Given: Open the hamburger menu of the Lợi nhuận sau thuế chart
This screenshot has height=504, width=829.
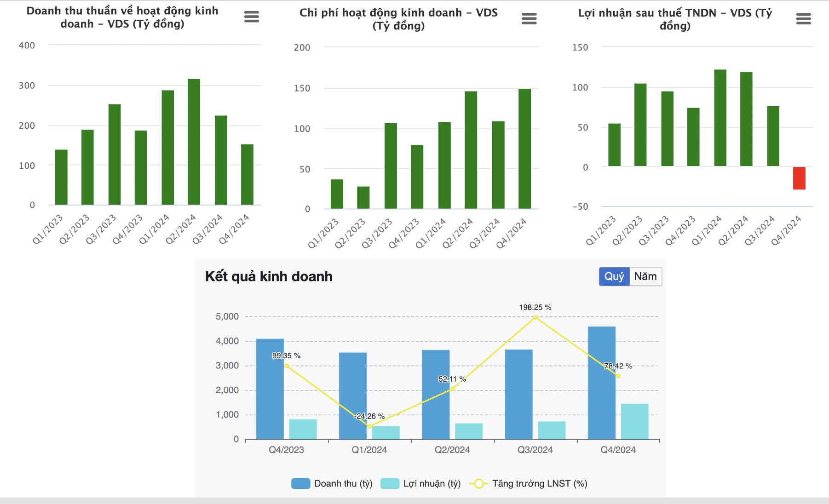Looking at the screenshot, I should pyautogui.click(x=803, y=19).
